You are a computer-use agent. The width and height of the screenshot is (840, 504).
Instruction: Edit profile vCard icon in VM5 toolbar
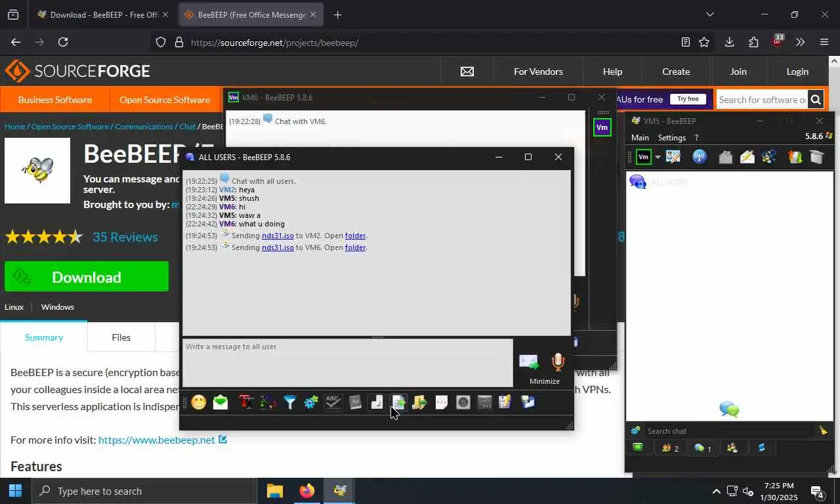pyautogui.click(x=673, y=157)
